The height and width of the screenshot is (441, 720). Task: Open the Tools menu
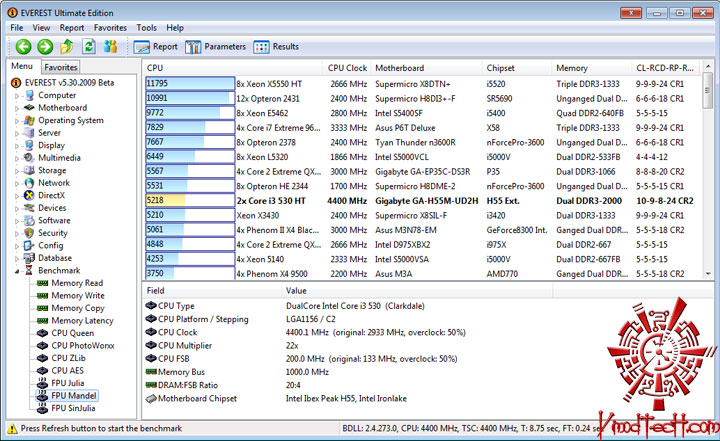click(146, 28)
